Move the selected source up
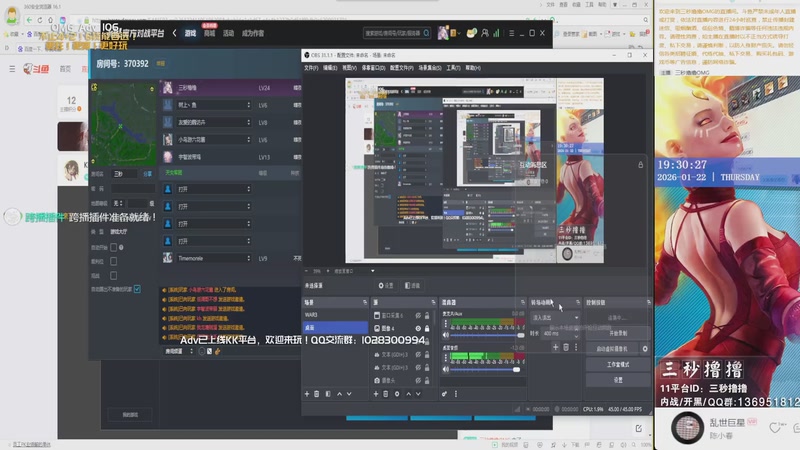The height and width of the screenshot is (450, 800). pyautogui.click(x=409, y=394)
